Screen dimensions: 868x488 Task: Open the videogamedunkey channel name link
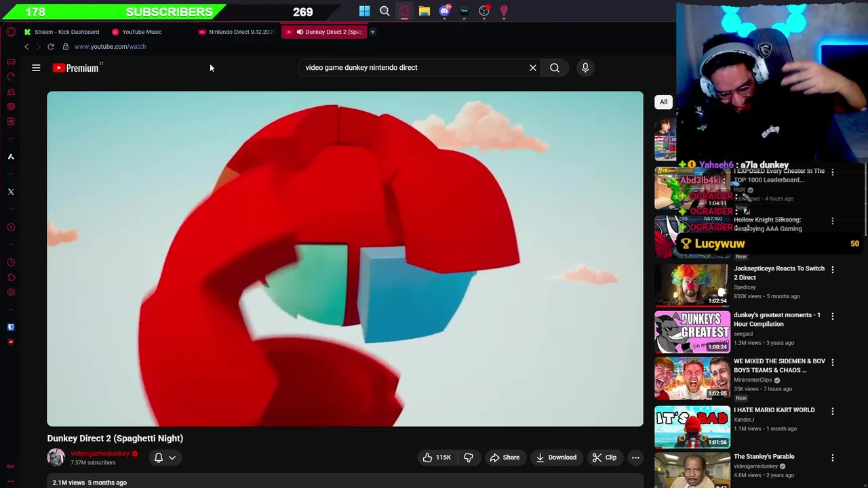click(100, 453)
